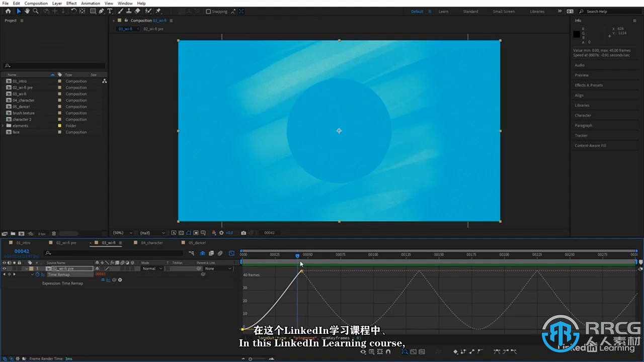644x362 pixels.
Task: Open the Tracker panel
Action: [x=581, y=135]
